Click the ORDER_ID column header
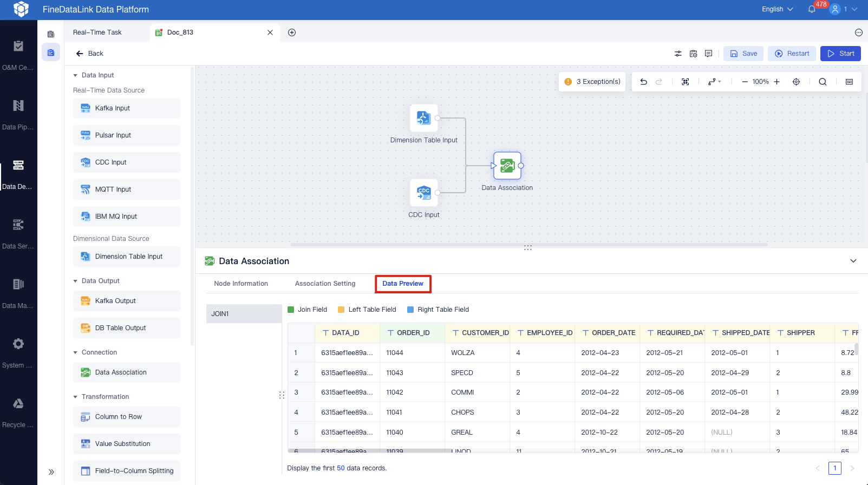 pos(412,333)
